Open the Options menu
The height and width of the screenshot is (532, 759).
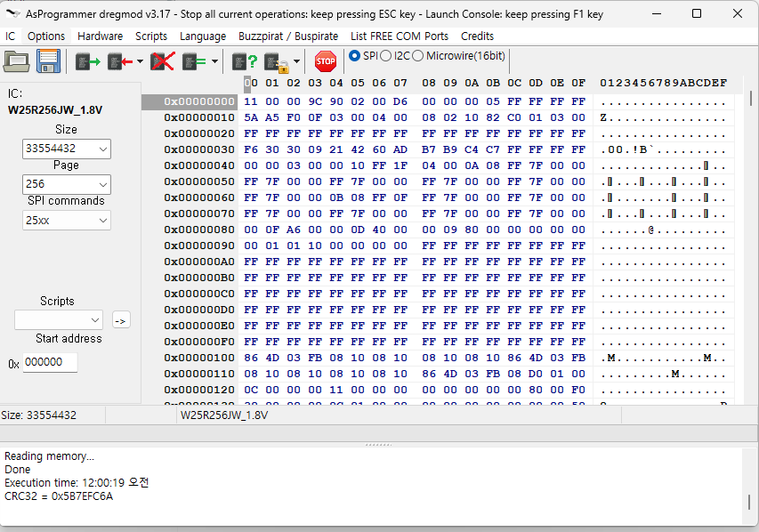click(46, 36)
